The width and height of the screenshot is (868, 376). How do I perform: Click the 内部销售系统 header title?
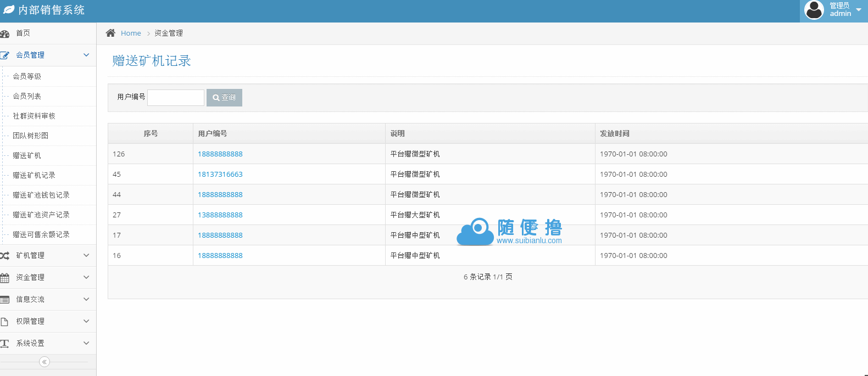pos(51,10)
